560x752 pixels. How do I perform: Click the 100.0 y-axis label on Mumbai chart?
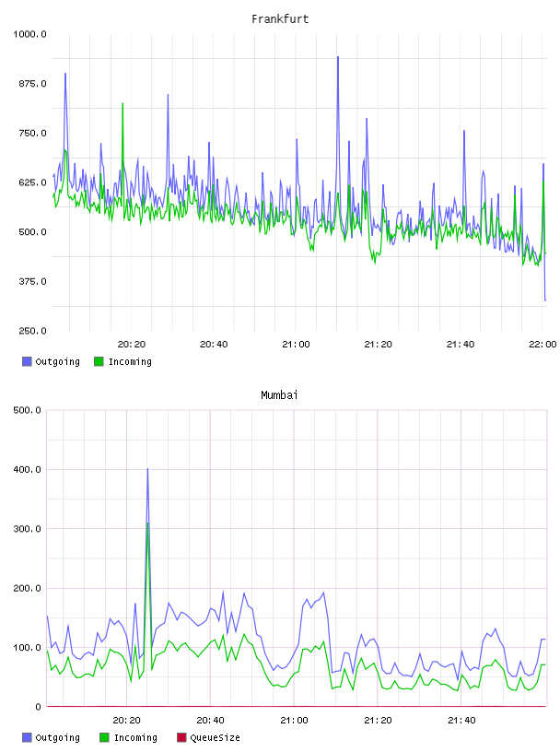click(x=27, y=648)
